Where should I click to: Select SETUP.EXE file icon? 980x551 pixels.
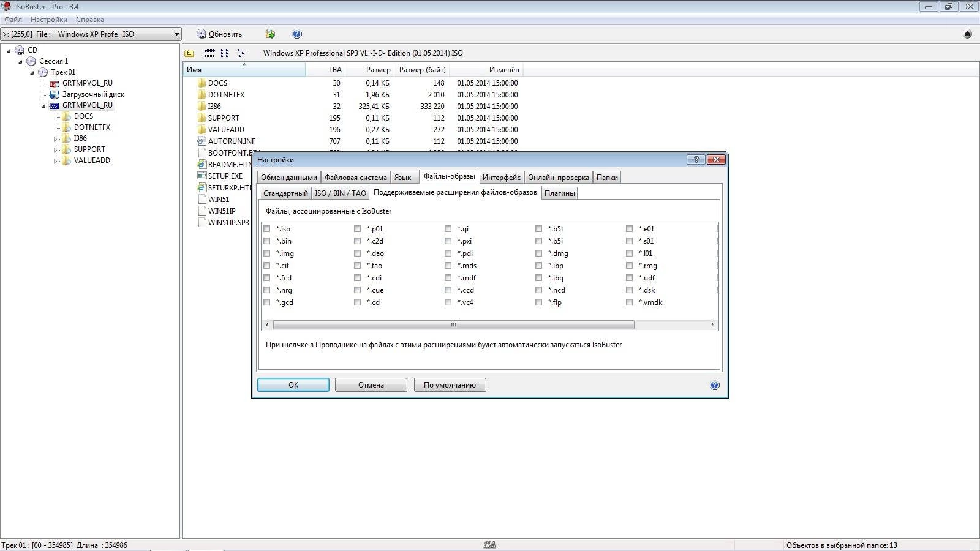[x=202, y=176]
